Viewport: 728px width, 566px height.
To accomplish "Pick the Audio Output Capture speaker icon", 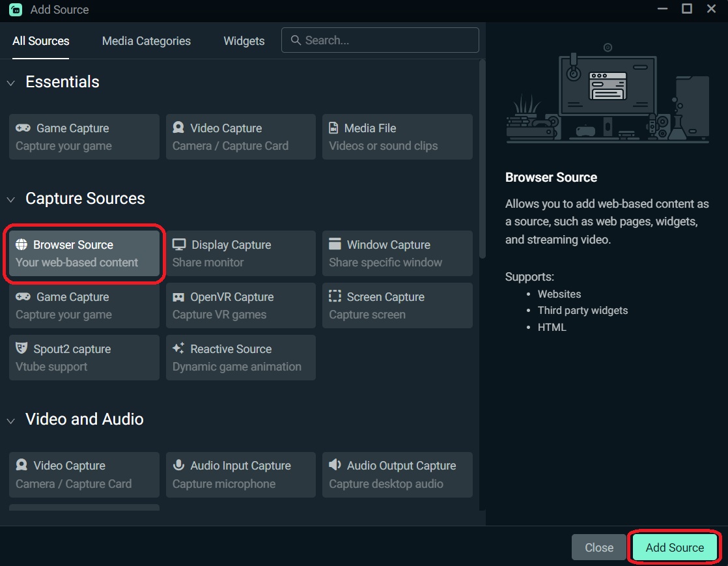I will pyautogui.click(x=335, y=466).
